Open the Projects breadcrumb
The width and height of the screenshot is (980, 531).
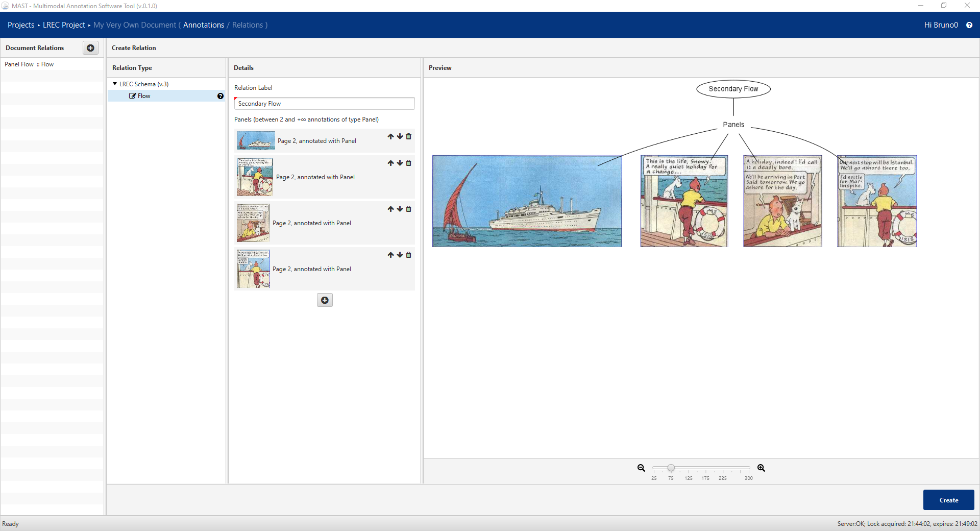(21, 25)
